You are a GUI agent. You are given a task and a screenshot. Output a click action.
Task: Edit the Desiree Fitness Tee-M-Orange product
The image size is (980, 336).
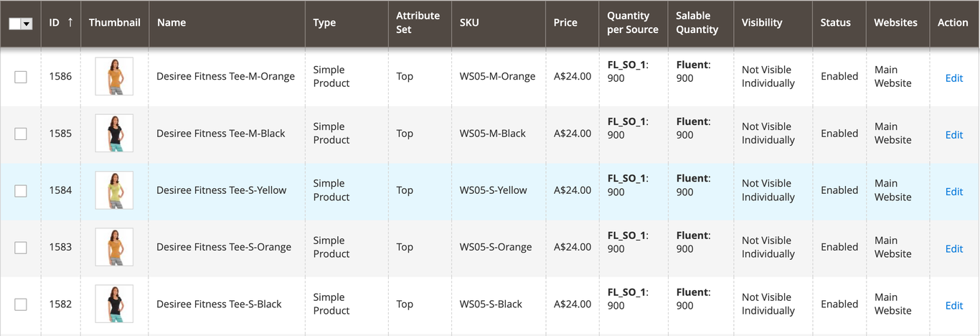point(953,78)
